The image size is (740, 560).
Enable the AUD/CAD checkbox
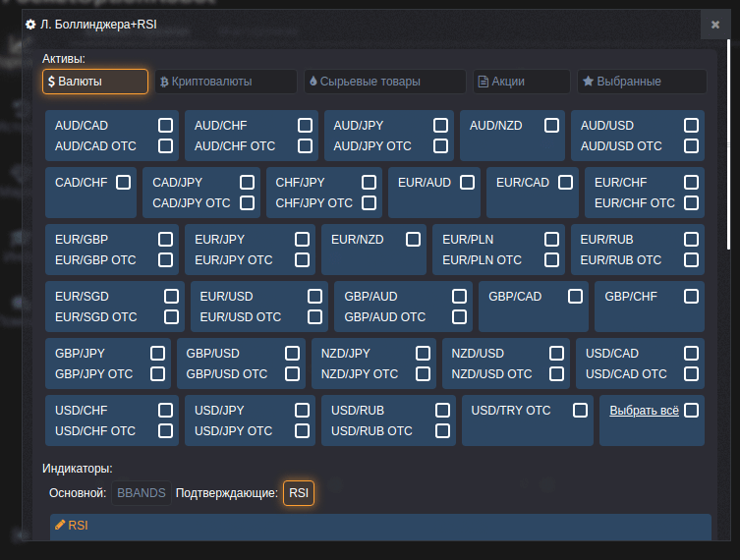coord(166,125)
